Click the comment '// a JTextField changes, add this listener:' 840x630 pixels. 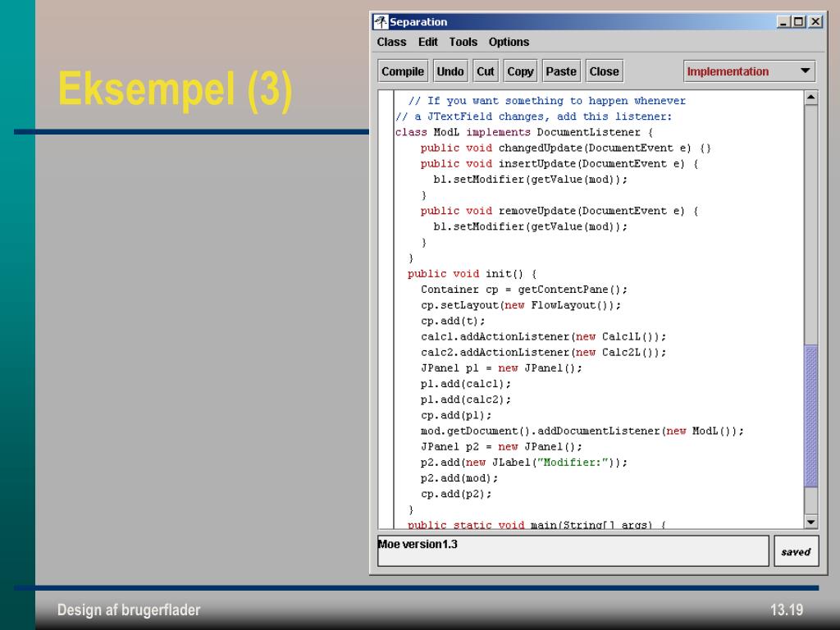(x=533, y=116)
